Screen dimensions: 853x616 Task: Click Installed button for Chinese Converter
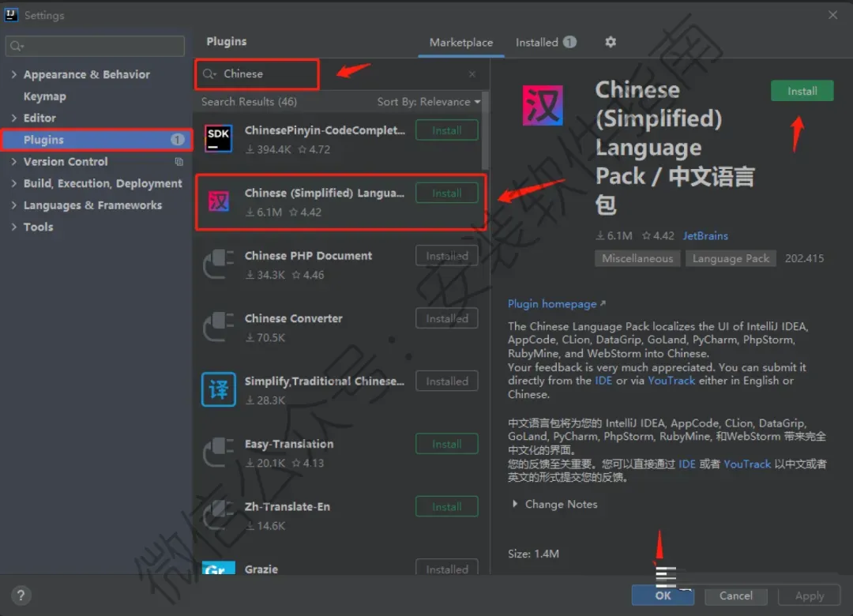(x=446, y=318)
